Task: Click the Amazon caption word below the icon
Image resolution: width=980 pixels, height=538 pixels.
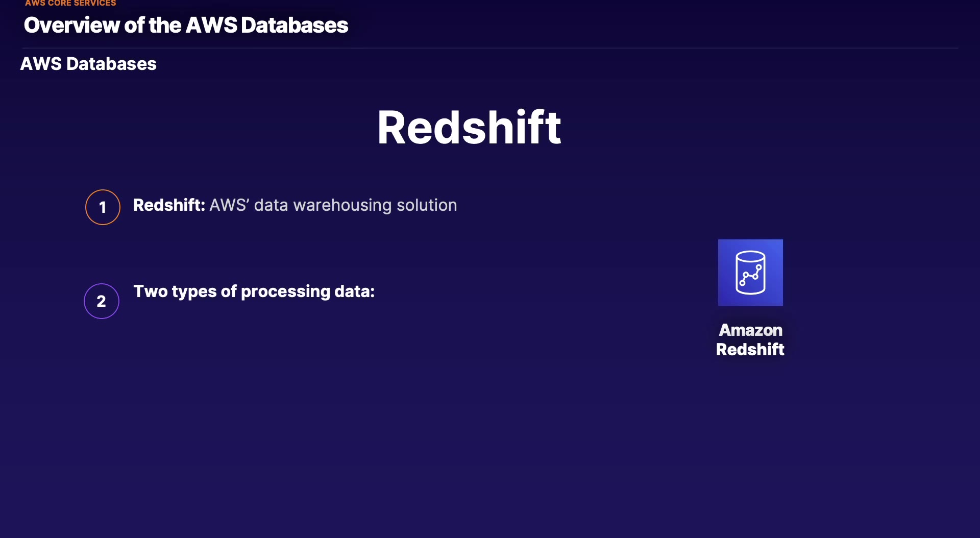Action: [x=750, y=330]
